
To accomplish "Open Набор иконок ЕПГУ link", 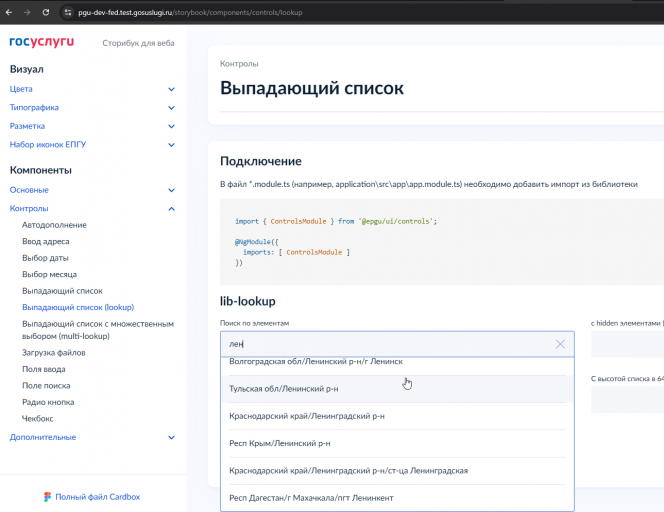I will tap(48, 144).
